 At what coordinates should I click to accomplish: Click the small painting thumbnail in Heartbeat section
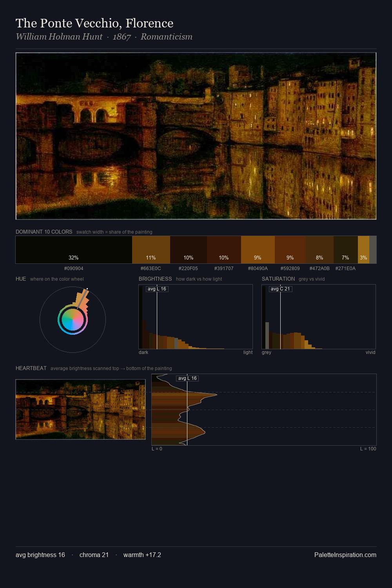coord(80,409)
